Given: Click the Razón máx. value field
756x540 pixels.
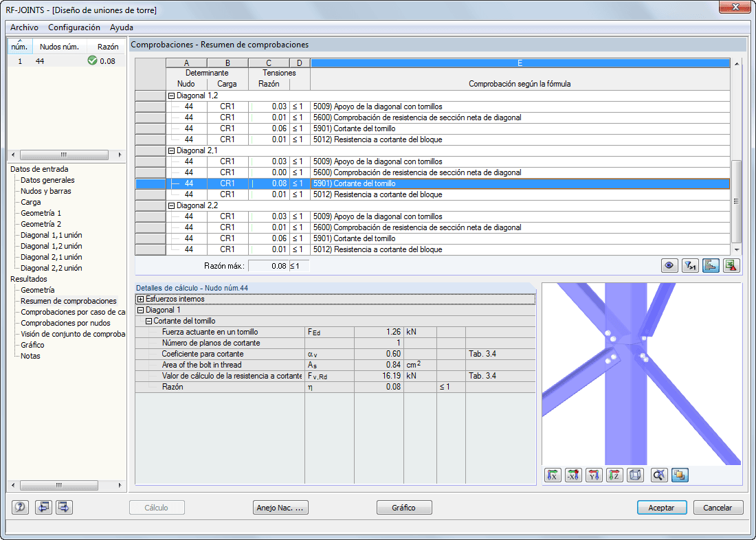Looking at the screenshot, I should 269,266.
